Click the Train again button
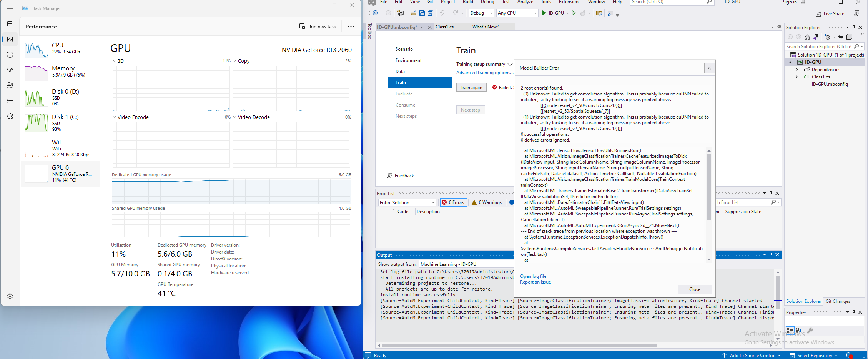Image resolution: width=868 pixels, height=359 pixels. pyautogui.click(x=471, y=87)
